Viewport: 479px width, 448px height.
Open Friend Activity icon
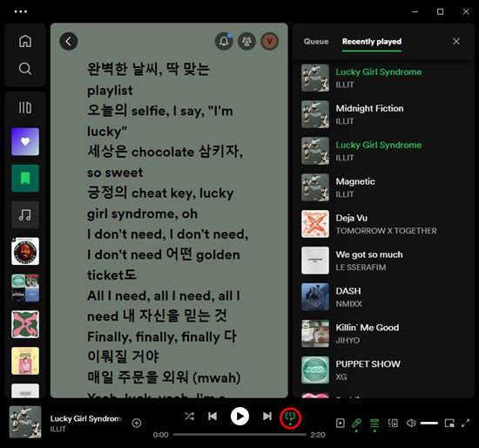(x=246, y=41)
